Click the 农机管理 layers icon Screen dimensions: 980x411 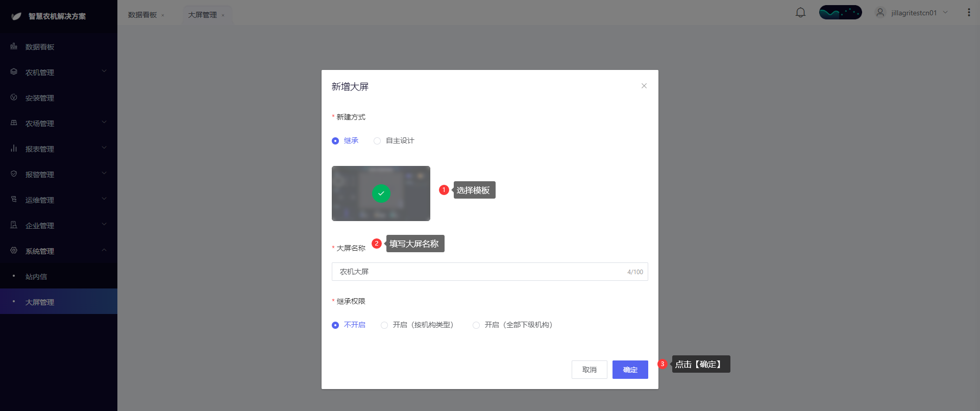click(14, 72)
